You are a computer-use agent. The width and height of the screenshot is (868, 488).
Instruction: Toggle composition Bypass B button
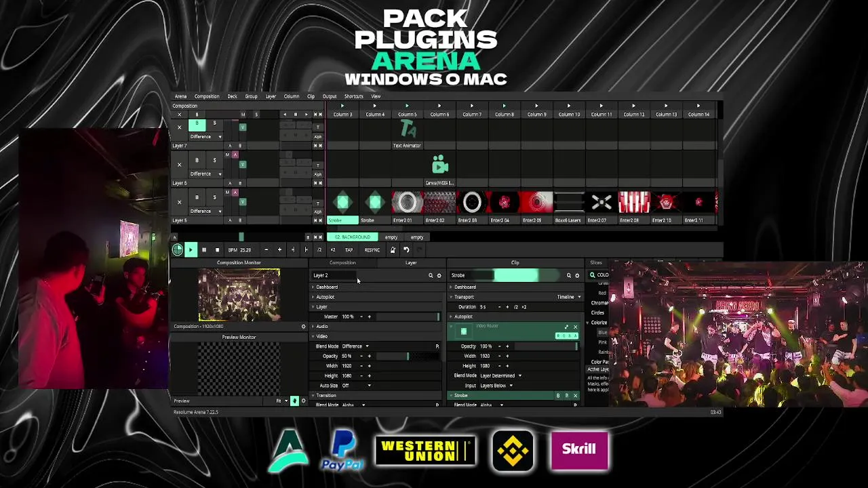[x=197, y=115]
